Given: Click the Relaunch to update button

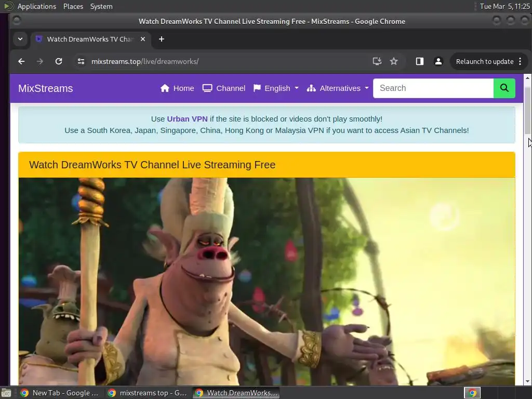Looking at the screenshot, I should point(485,61).
